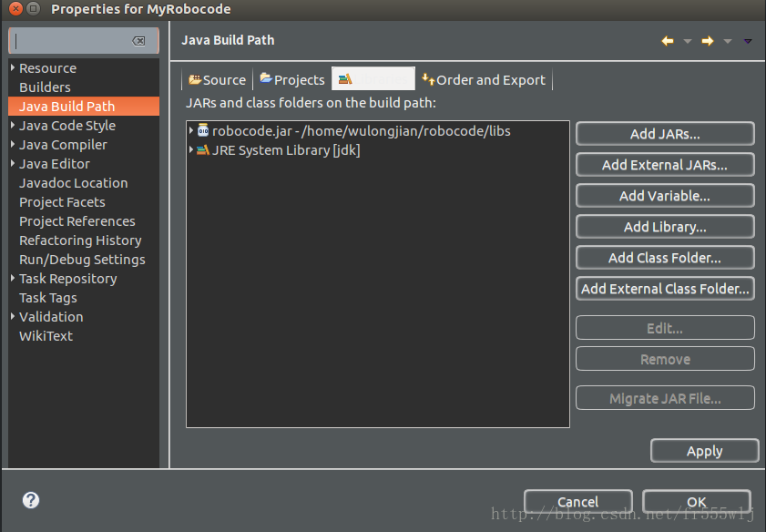Expand the Resource category

click(x=13, y=67)
